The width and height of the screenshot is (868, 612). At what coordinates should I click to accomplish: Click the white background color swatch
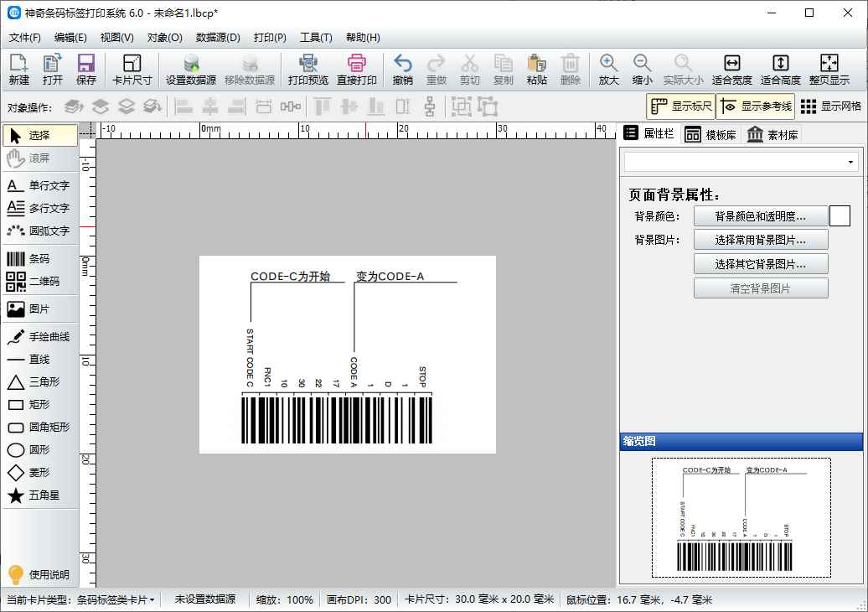(x=840, y=216)
